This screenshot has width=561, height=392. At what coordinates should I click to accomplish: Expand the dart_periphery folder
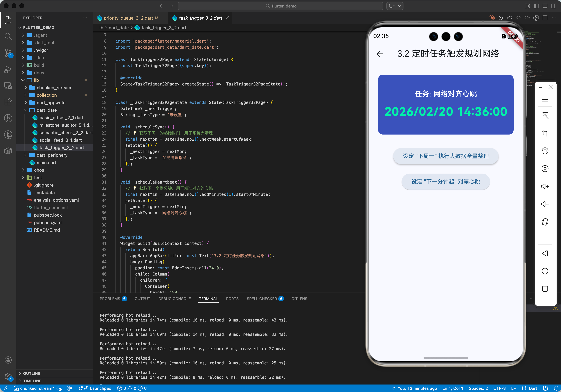tap(52, 155)
